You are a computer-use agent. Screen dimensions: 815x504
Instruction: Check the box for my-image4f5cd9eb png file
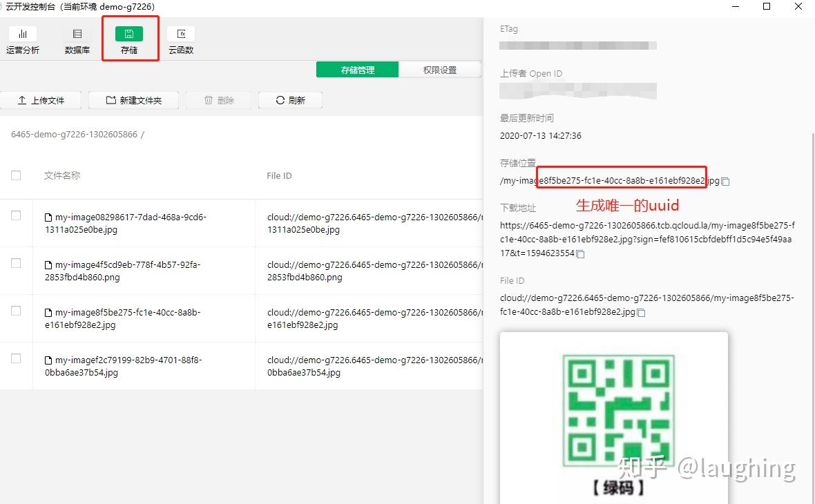tap(16, 264)
